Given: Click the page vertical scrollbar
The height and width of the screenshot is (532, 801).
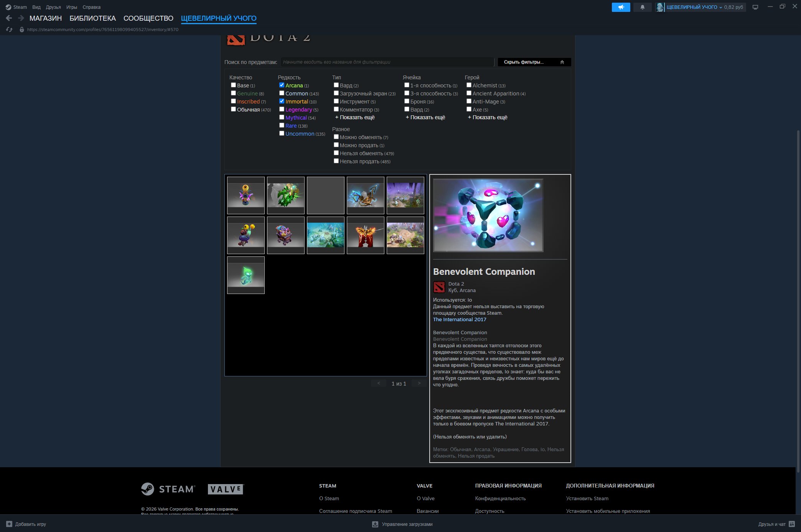Looking at the screenshot, I should click(x=798, y=301).
